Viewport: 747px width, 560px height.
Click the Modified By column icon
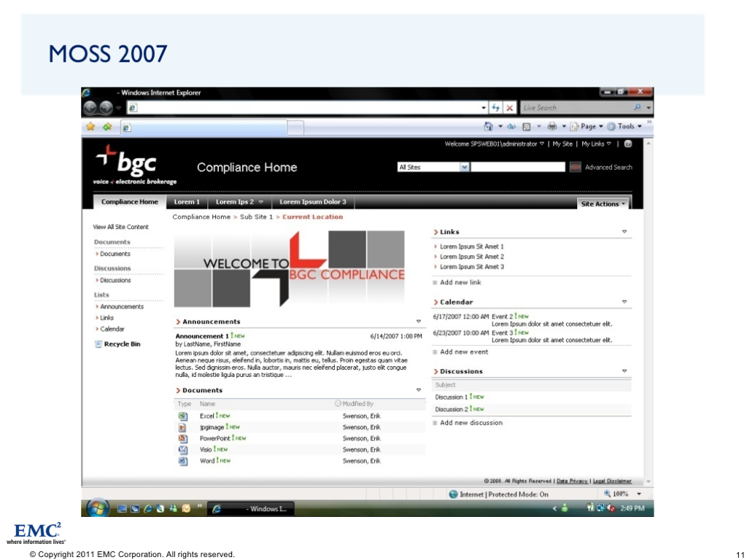pyautogui.click(x=338, y=403)
